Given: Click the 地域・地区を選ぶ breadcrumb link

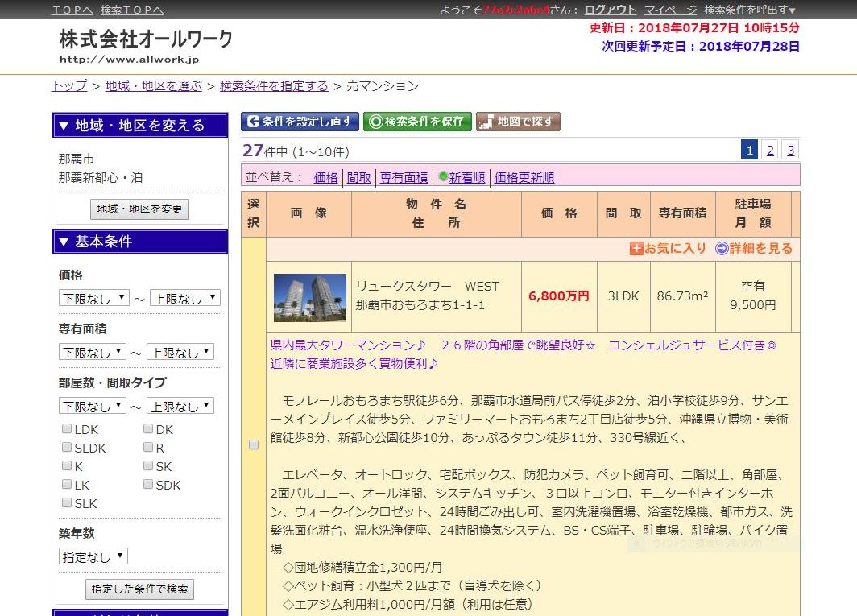Looking at the screenshot, I should point(154,86).
